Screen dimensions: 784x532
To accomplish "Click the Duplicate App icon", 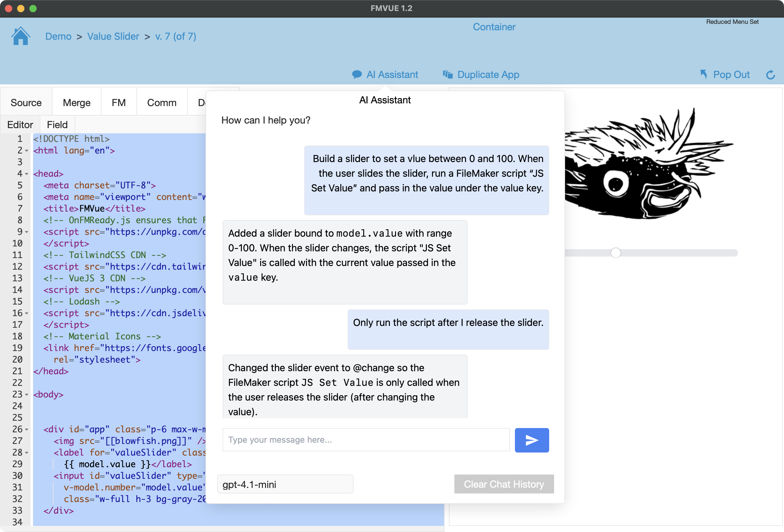I will click(x=447, y=75).
